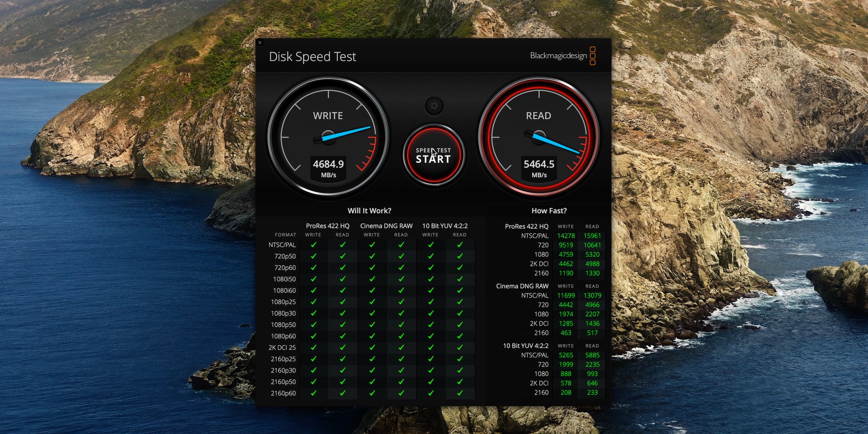
Task: Click 2K DCI 25 Cinema DNG read checkmark
Action: point(401,348)
